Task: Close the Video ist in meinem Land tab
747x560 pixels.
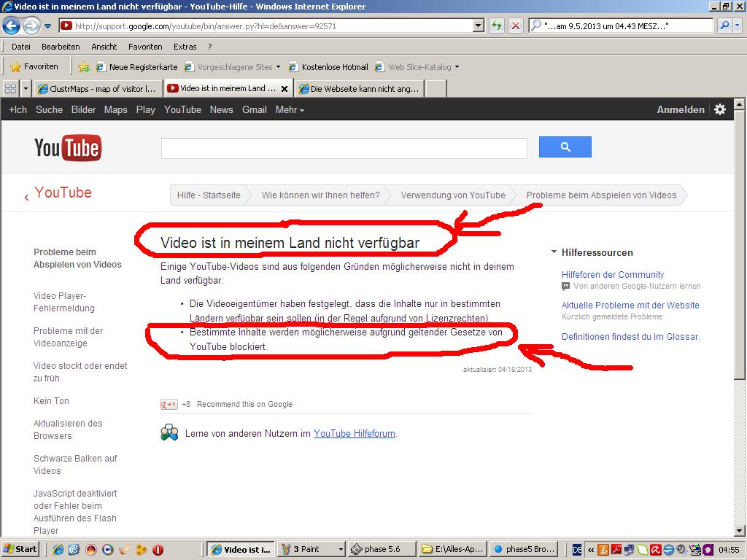Action: point(285,88)
